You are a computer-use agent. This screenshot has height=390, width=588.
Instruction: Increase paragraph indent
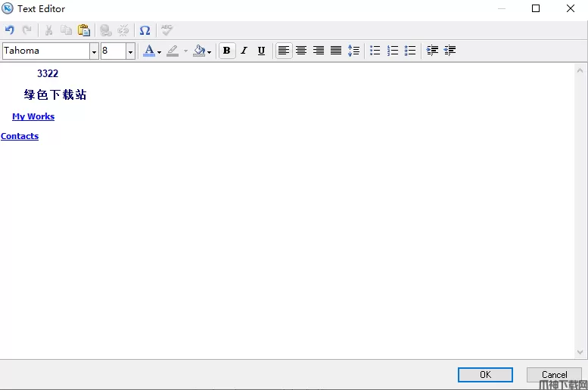coord(450,51)
